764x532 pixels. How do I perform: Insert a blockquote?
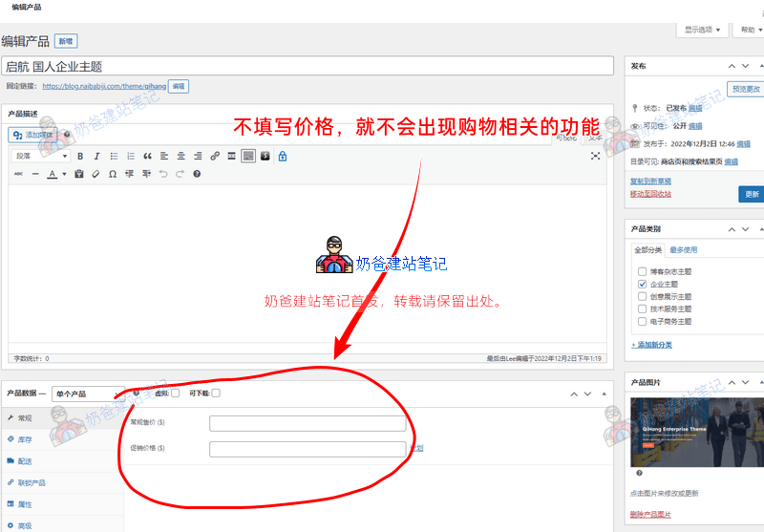(x=147, y=156)
